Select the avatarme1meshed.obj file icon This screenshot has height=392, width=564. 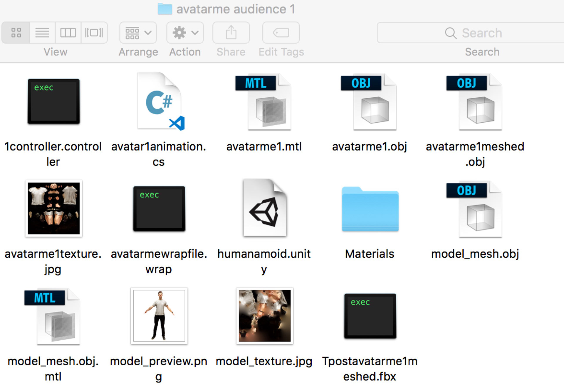(474, 102)
